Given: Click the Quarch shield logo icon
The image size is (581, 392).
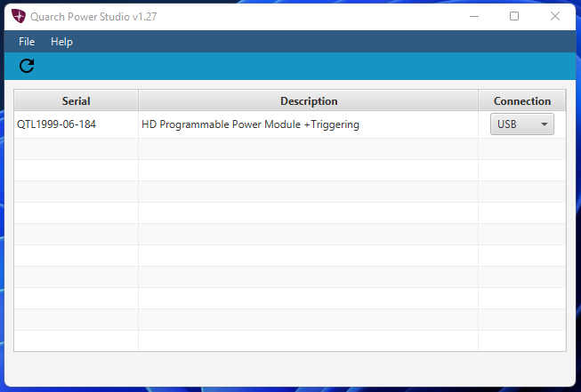Looking at the screenshot, I should tap(18, 16).
